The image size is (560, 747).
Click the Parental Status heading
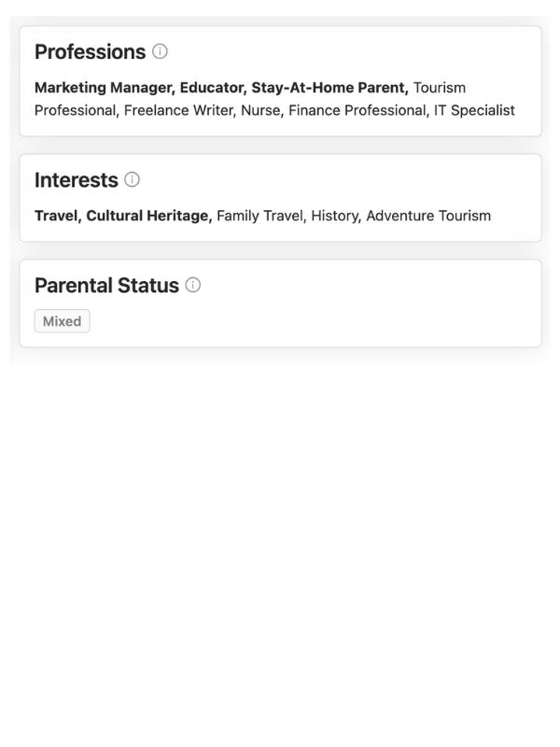tap(106, 286)
